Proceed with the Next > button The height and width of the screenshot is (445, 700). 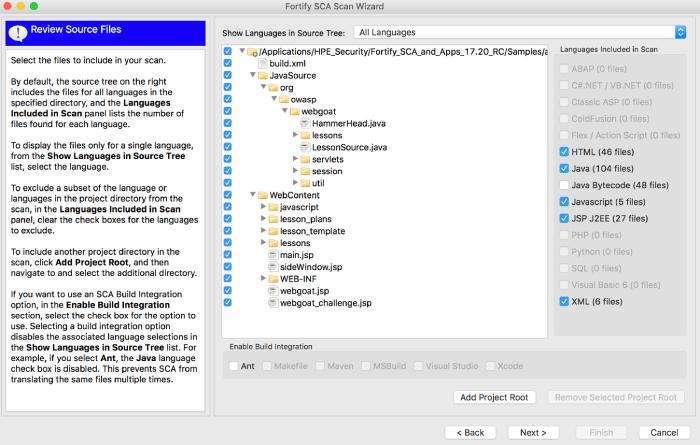point(533,433)
